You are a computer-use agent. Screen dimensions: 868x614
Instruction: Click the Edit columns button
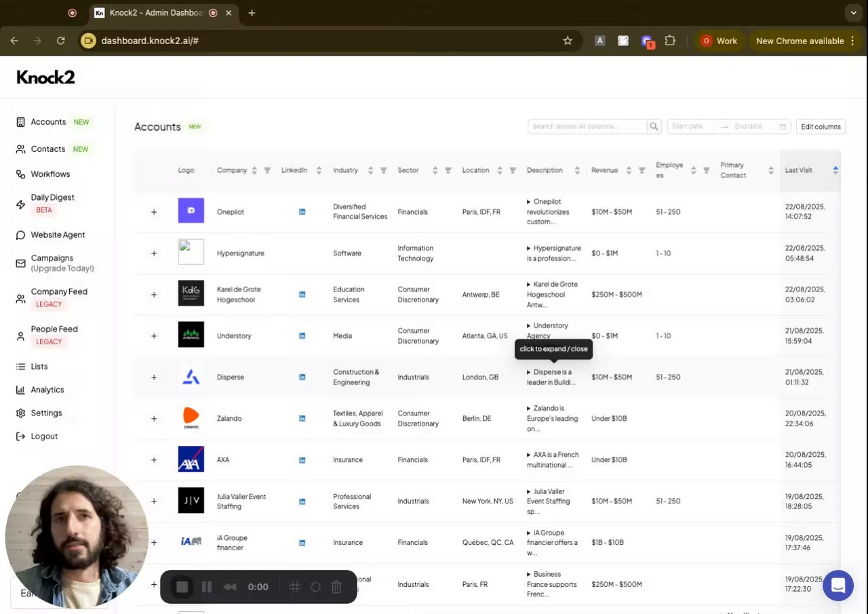(821, 127)
